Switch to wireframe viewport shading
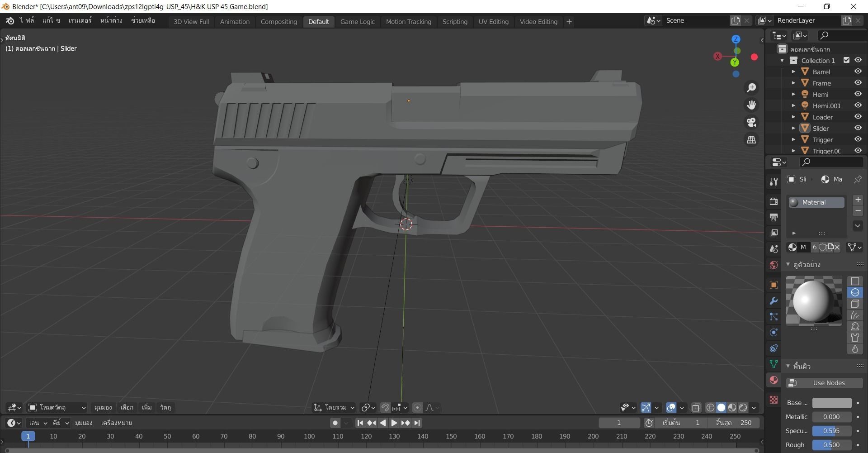 [710, 408]
